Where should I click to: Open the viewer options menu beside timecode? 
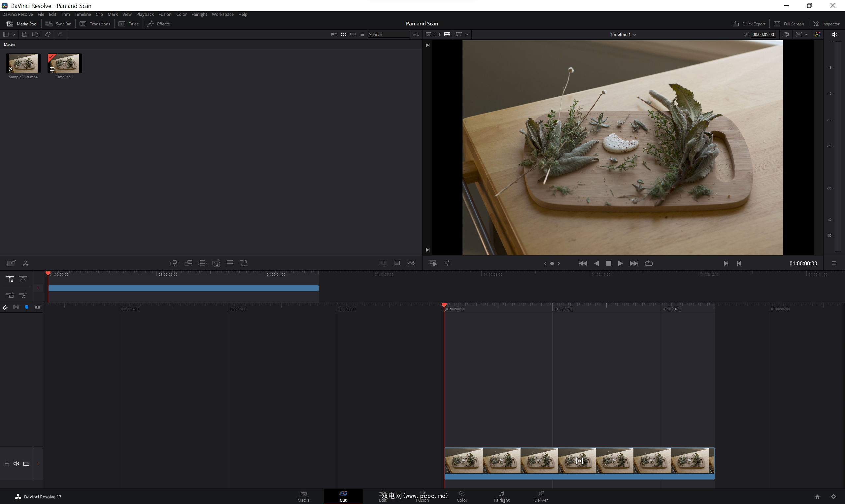coord(834,263)
